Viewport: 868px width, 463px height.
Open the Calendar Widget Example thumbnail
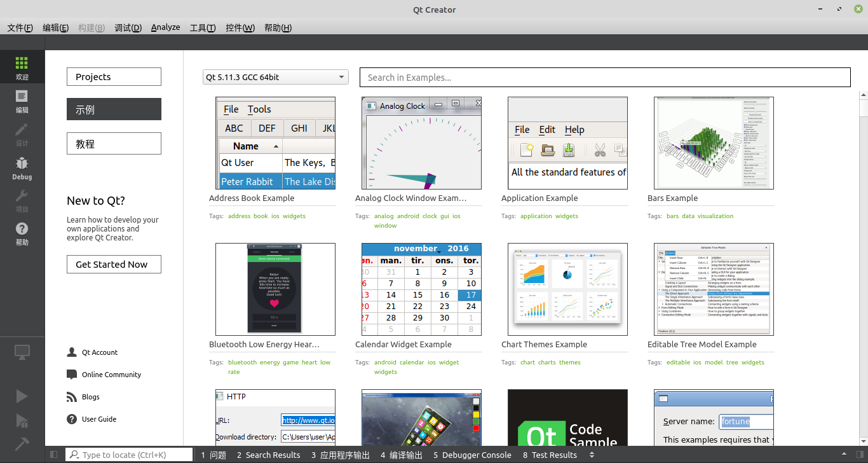click(x=421, y=289)
